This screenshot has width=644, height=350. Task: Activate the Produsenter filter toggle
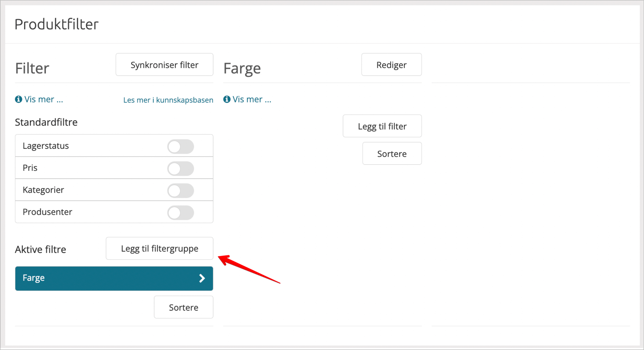180,213
